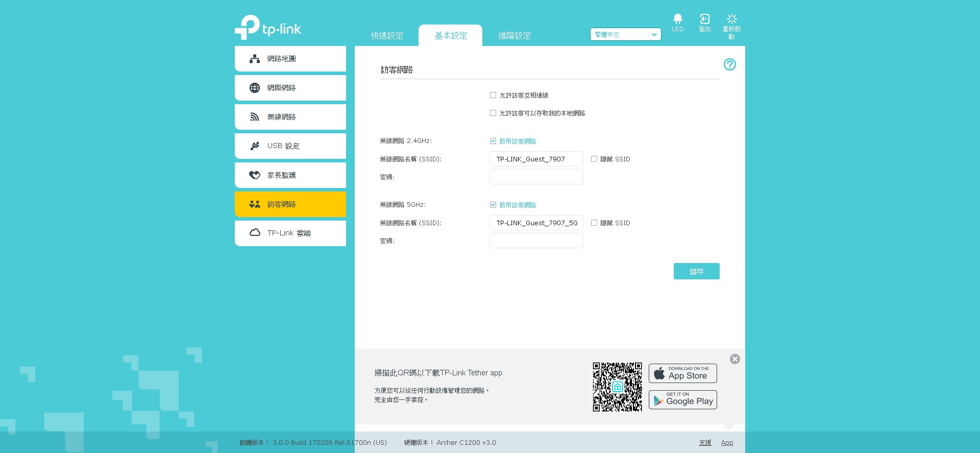Click the USB settings icon
This screenshot has width=980, height=453.
[x=254, y=146]
